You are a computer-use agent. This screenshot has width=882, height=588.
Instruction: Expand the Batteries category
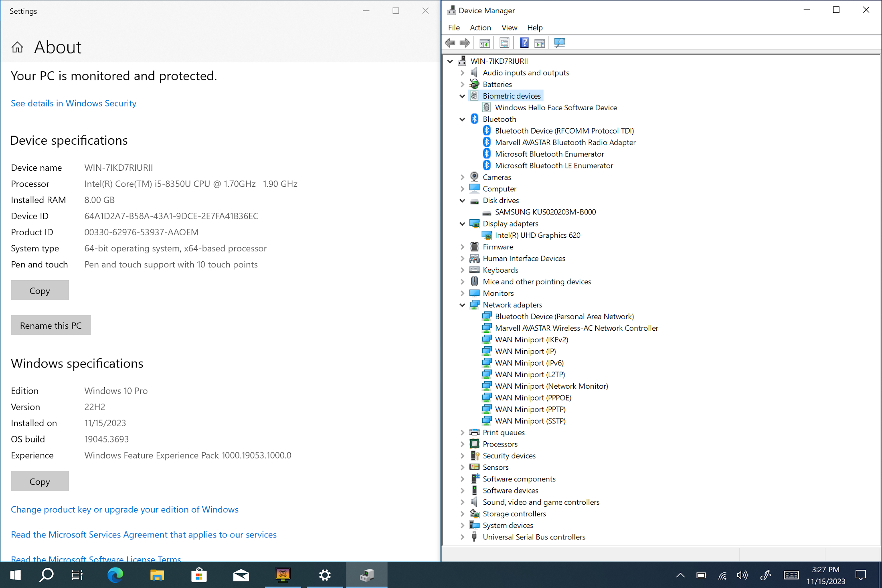pyautogui.click(x=462, y=85)
